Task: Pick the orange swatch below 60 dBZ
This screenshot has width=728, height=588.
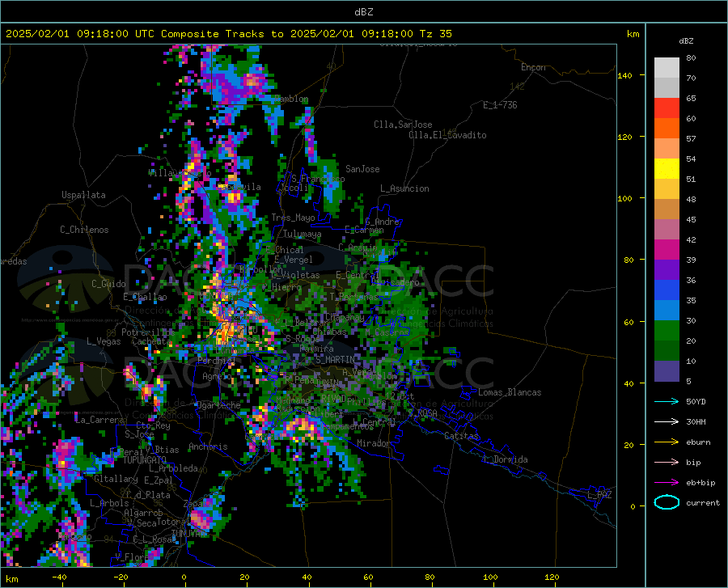Action: click(667, 128)
